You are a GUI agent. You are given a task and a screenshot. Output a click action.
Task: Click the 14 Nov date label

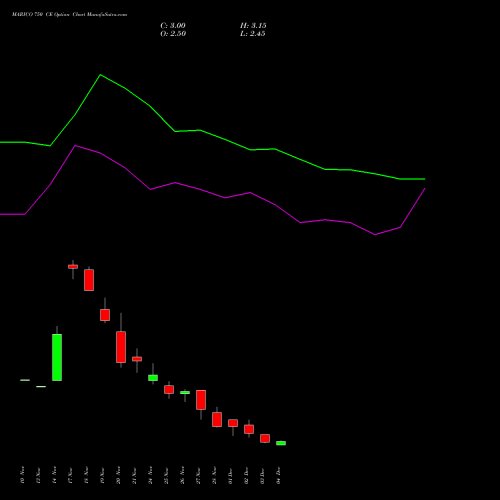tap(54, 475)
